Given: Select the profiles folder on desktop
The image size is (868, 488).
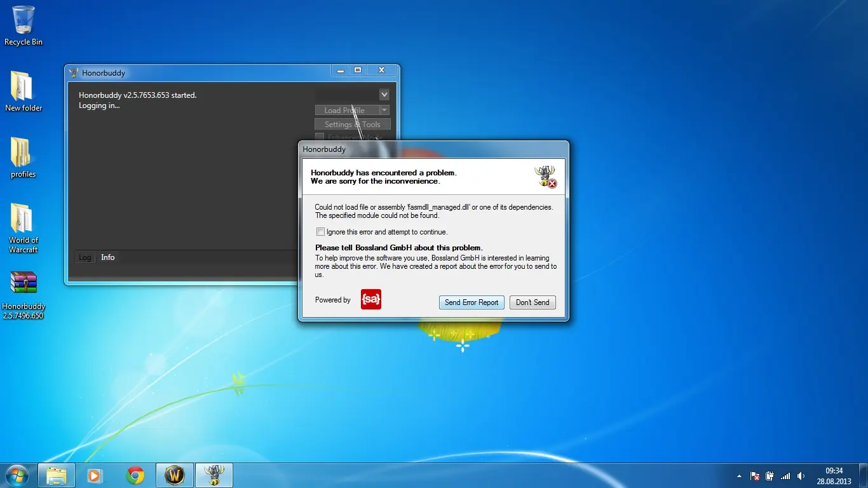Looking at the screenshot, I should click(x=24, y=157).
